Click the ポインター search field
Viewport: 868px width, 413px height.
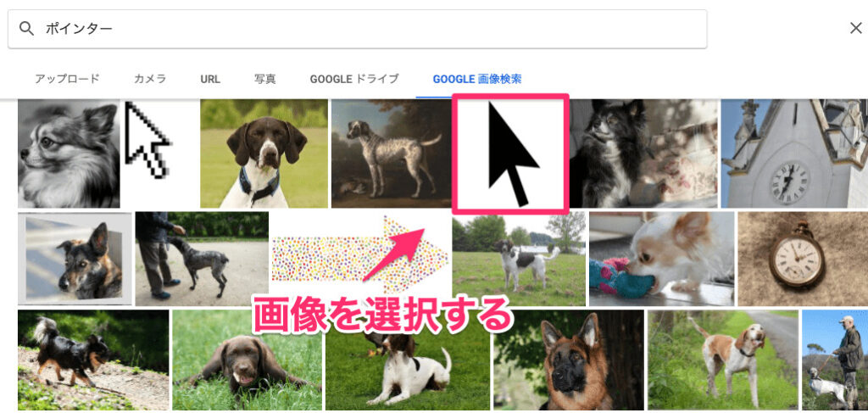[x=357, y=29]
